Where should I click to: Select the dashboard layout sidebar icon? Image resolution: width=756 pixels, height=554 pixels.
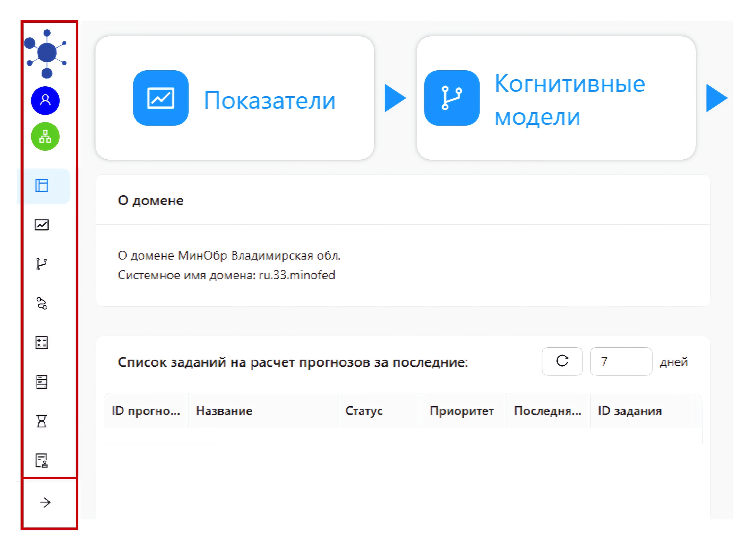[42, 186]
